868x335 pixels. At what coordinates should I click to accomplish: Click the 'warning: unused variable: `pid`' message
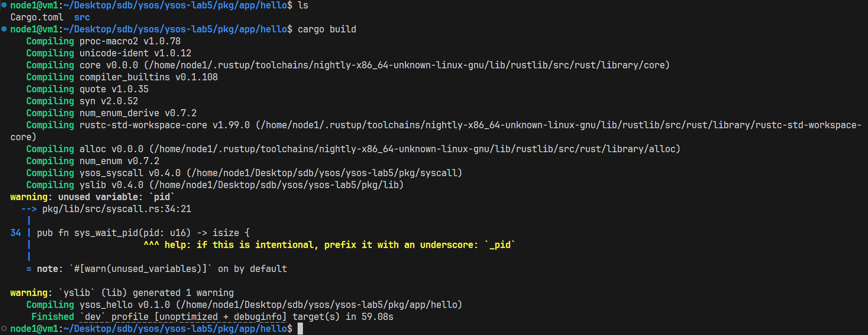tap(92, 197)
